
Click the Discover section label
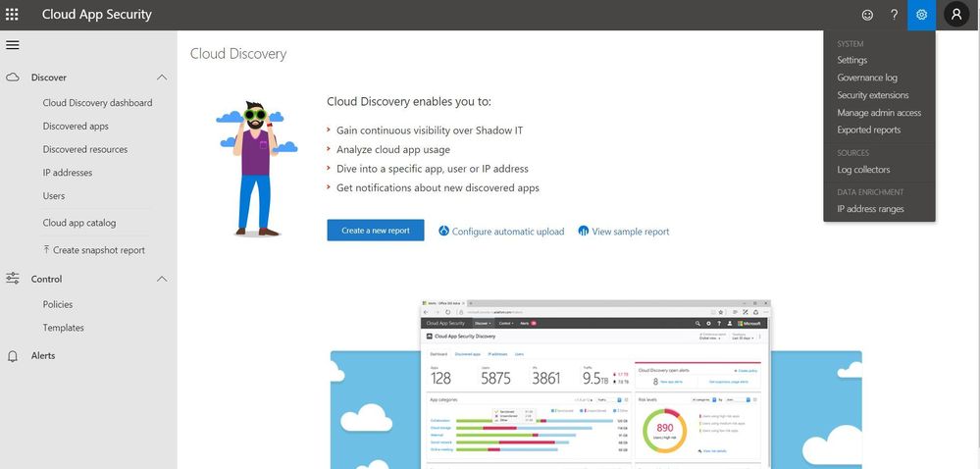tap(49, 78)
